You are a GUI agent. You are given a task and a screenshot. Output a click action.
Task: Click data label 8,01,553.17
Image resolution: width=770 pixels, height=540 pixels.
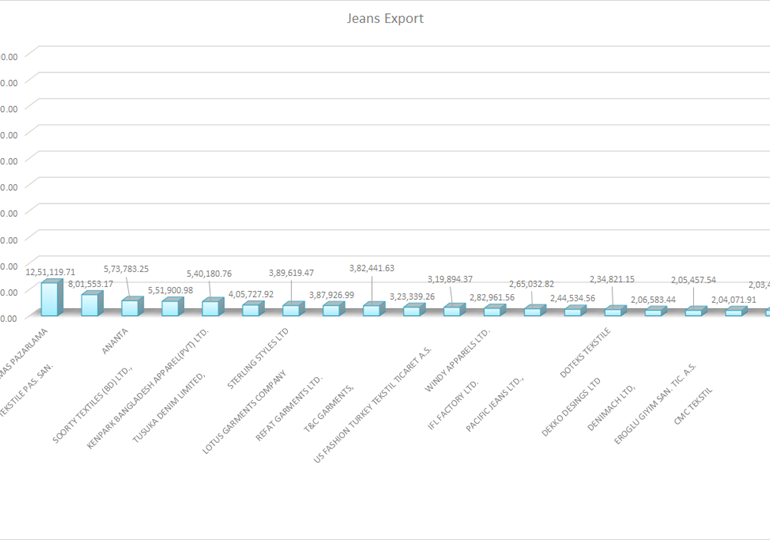pos(90,284)
